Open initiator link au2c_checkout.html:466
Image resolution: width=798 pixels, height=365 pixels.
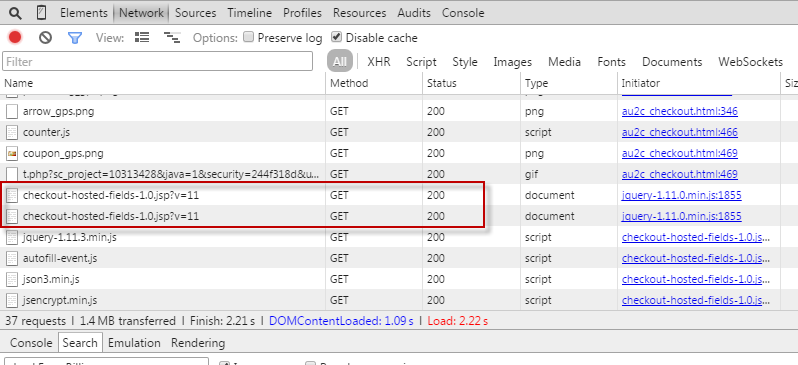pos(679,132)
